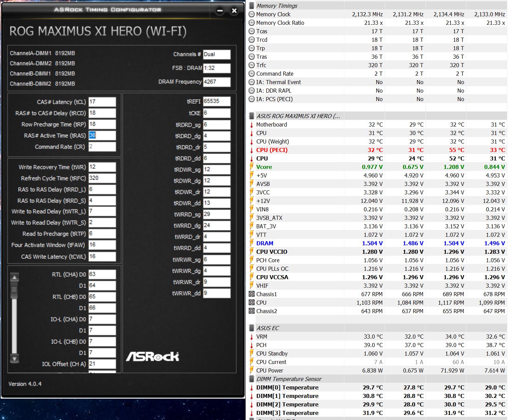Click the Memory Clock Ratio label
The width and height of the screenshot is (508, 420).
click(280, 23)
